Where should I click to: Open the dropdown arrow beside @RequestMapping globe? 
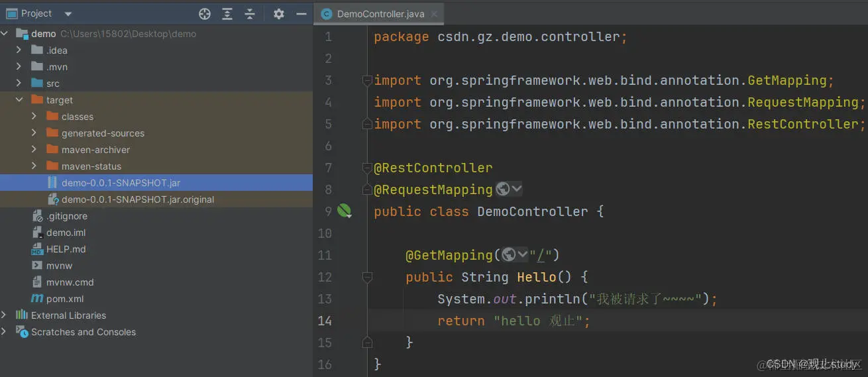click(x=517, y=189)
